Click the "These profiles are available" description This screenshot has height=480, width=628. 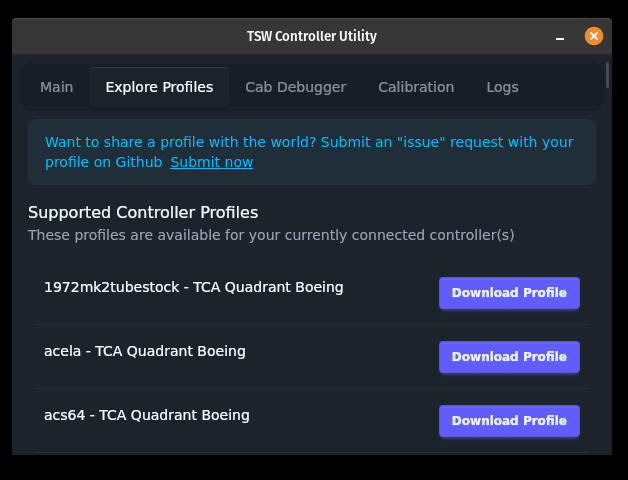(x=271, y=235)
